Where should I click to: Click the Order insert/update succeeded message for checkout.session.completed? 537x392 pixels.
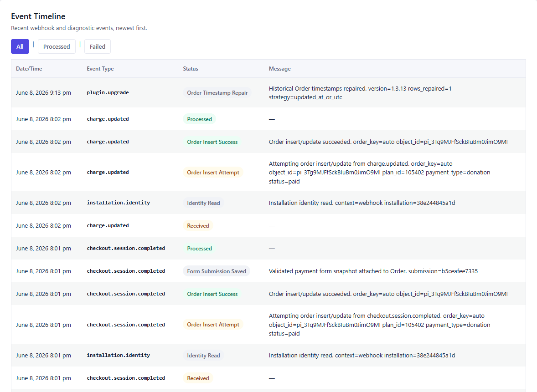coord(388,294)
